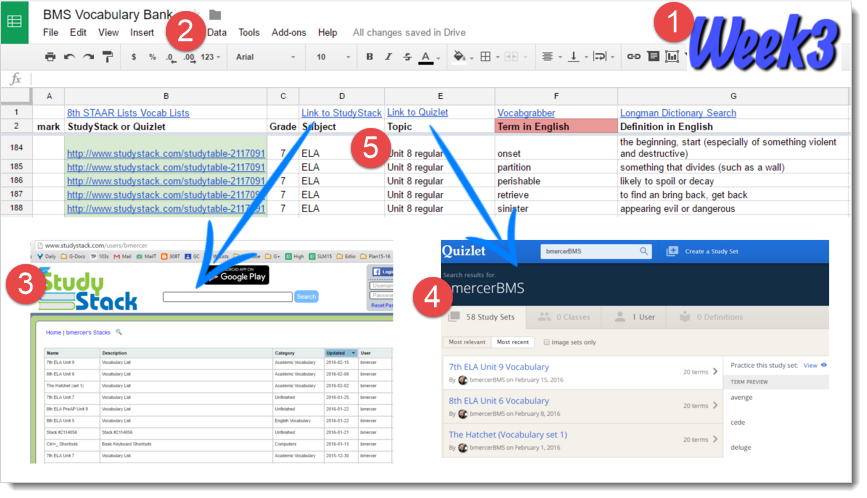Open the font size dropdown
This screenshot has width=867, height=498.
pos(333,57)
